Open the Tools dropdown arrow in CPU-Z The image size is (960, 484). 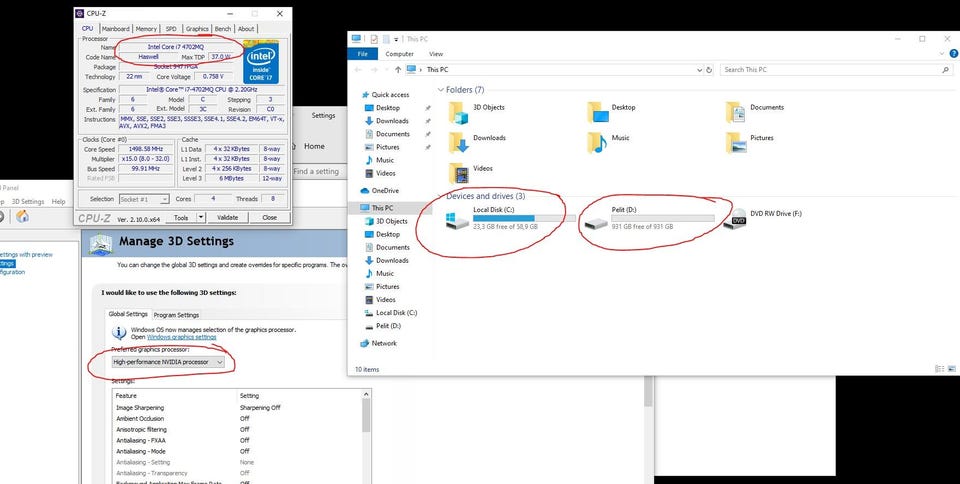pyautogui.click(x=201, y=217)
